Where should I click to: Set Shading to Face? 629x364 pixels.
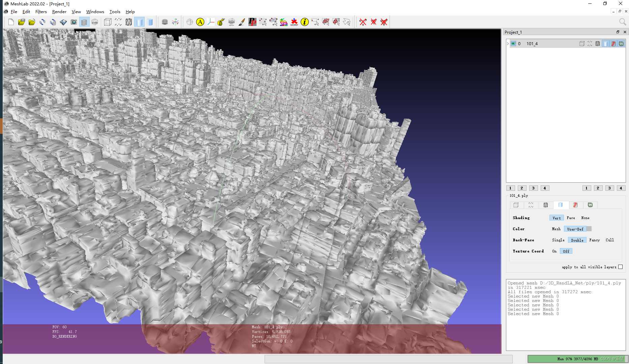(x=571, y=218)
